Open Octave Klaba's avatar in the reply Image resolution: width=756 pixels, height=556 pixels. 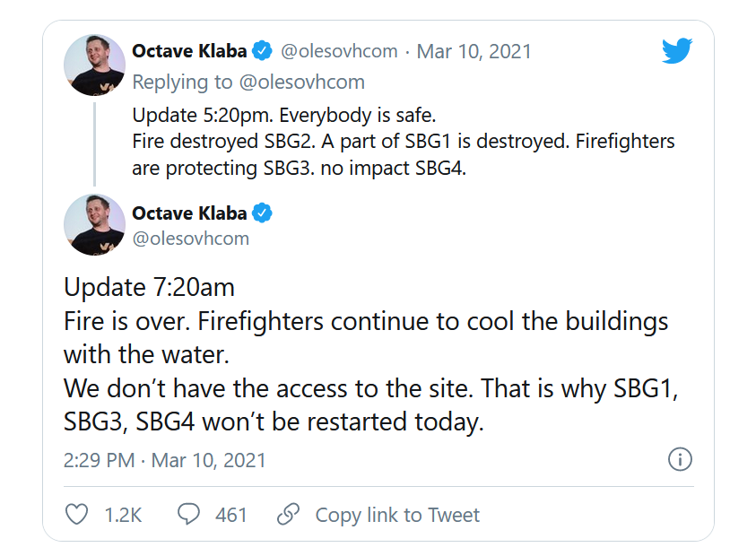(94, 65)
